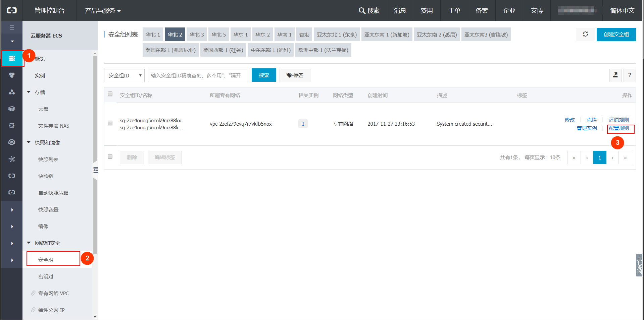
Task: Click the 配置规则 link
Action: [x=619, y=128]
